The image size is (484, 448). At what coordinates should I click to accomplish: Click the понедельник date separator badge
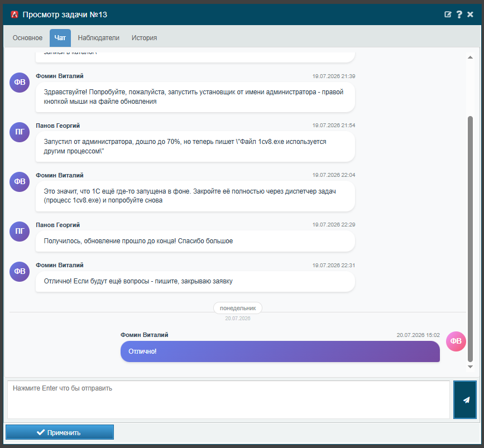coord(238,308)
